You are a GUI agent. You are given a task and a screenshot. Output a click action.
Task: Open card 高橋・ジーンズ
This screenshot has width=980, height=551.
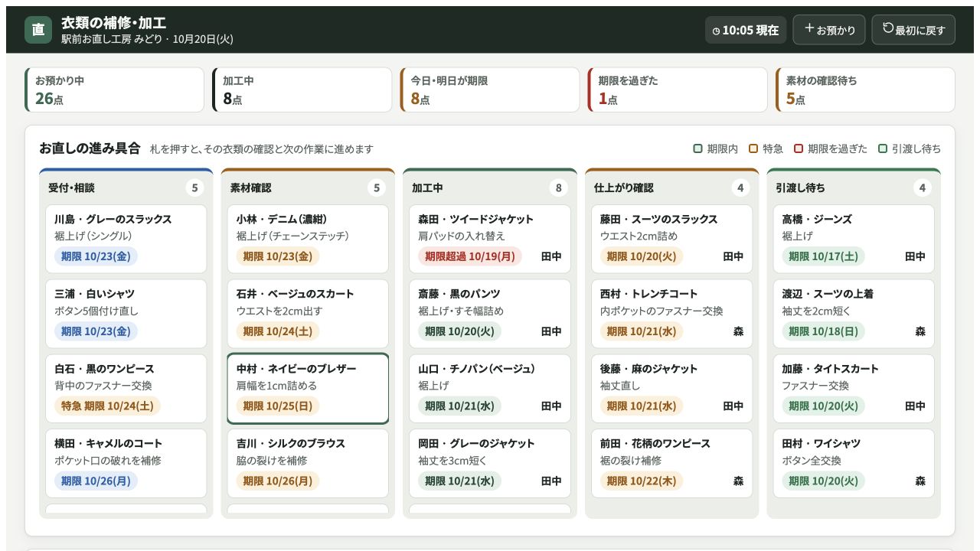854,239
